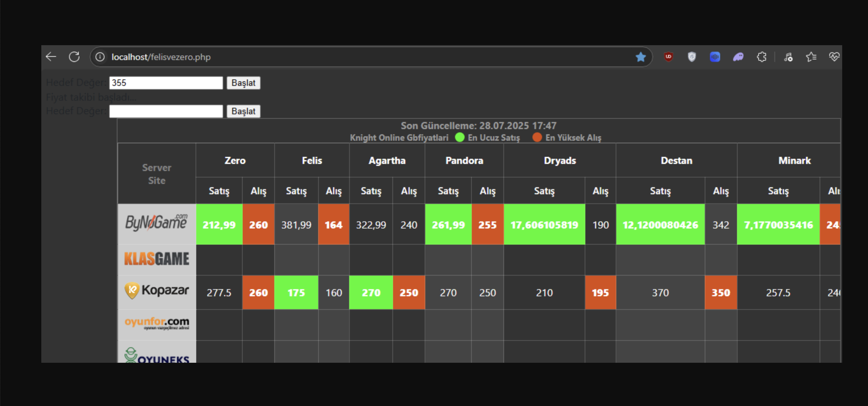The image size is (868, 406).
Task: Select the Destan server column header
Action: [677, 160]
